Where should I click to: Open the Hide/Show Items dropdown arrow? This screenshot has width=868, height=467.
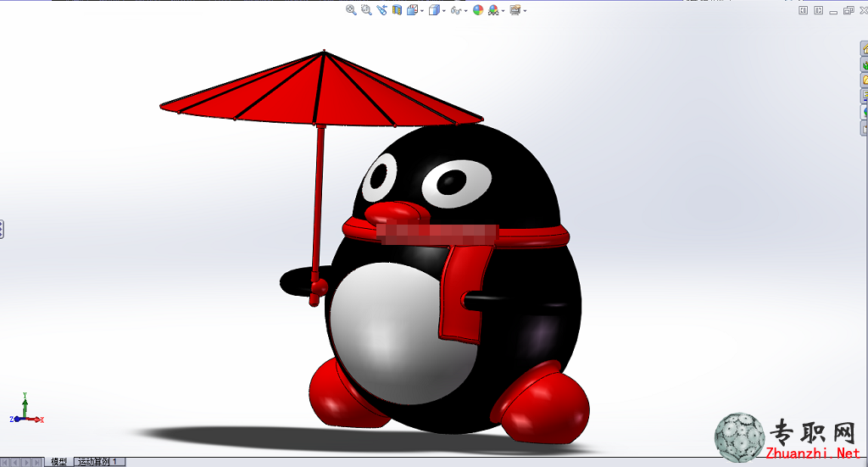click(465, 11)
